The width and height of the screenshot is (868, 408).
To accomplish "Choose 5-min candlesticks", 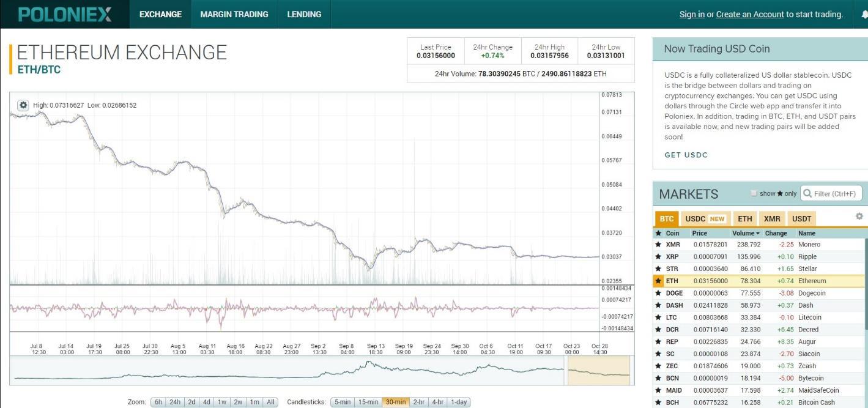I will (343, 402).
